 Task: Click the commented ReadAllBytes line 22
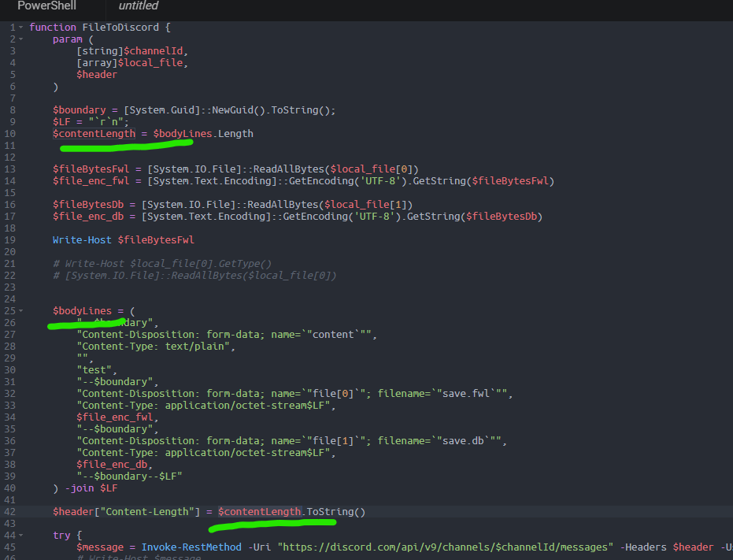(x=194, y=276)
